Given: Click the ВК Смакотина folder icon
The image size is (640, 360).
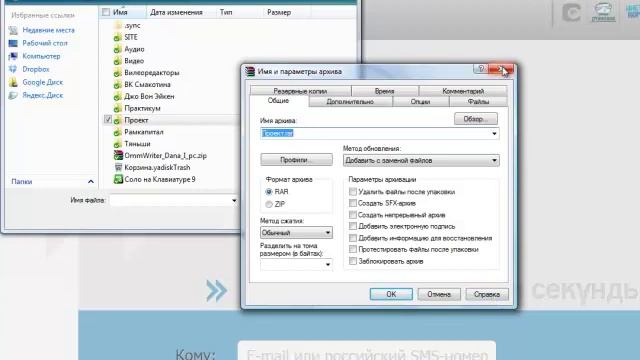Looking at the screenshot, I should (x=118, y=84).
